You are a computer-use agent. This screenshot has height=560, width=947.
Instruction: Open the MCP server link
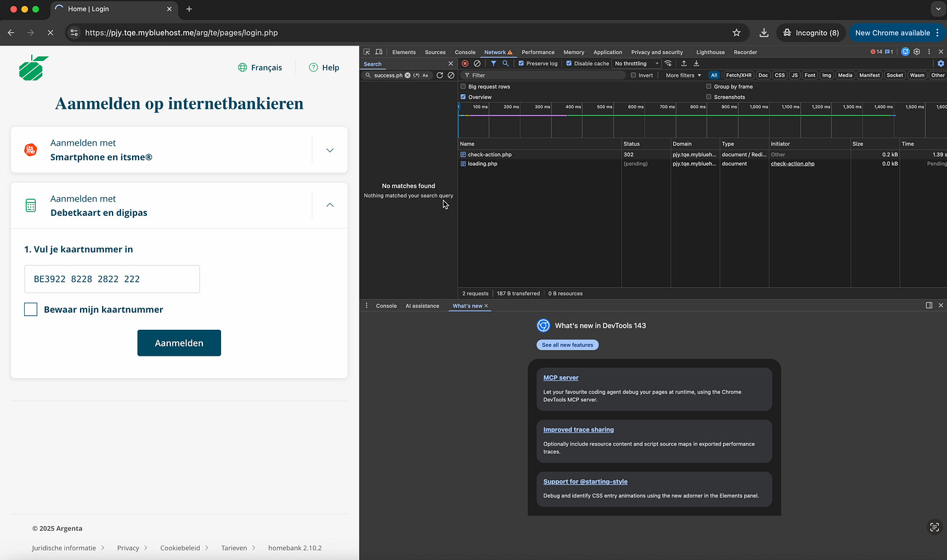[561, 378]
